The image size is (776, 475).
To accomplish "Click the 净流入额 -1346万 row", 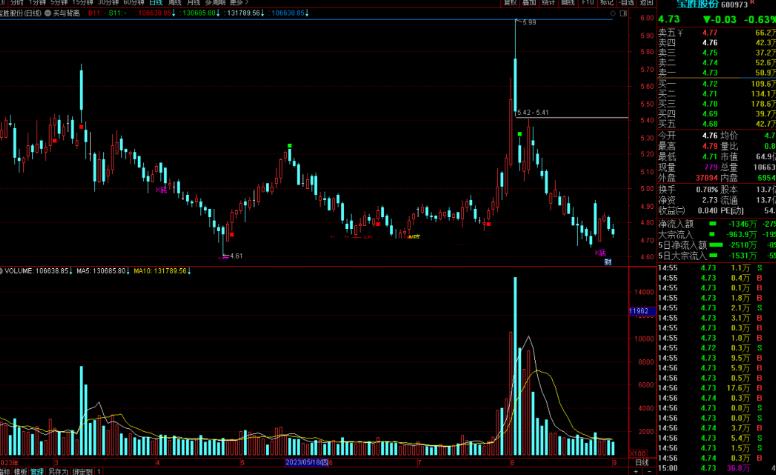I will 717,224.
